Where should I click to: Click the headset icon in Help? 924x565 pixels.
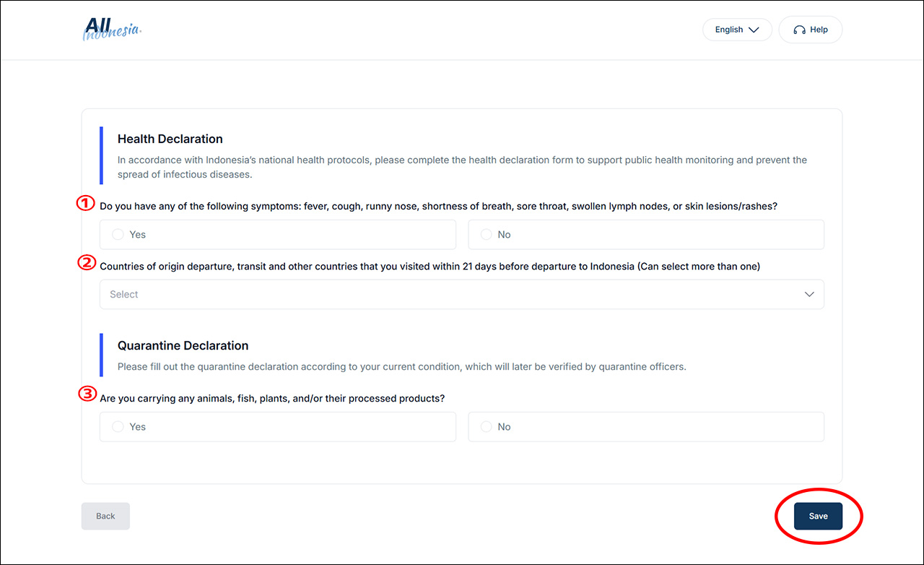[799, 30]
